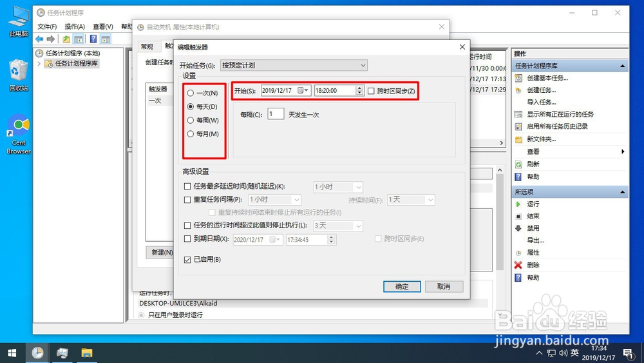
Task: Click the Create Basic Task (创建基本任务) icon
Action: pyautogui.click(x=518, y=78)
